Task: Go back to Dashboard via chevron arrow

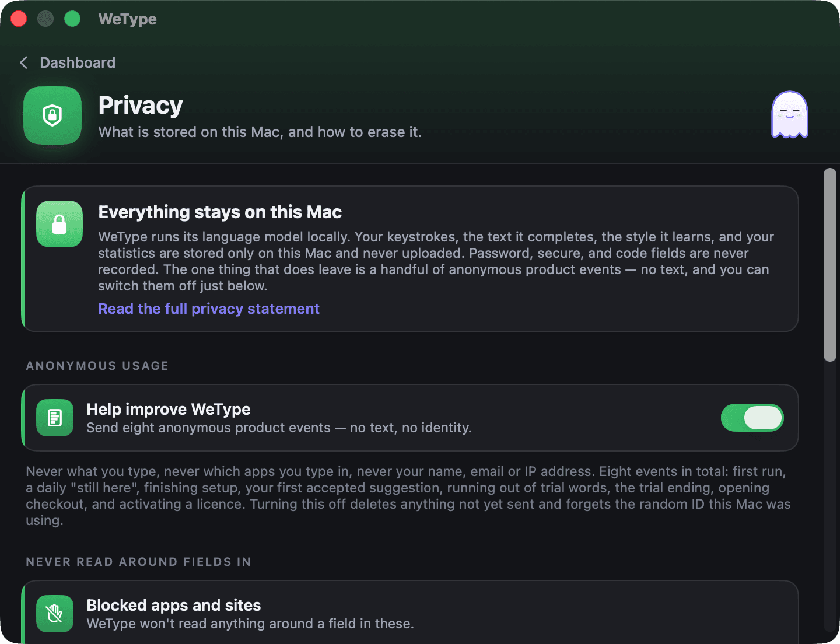Action: click(23, 62)
